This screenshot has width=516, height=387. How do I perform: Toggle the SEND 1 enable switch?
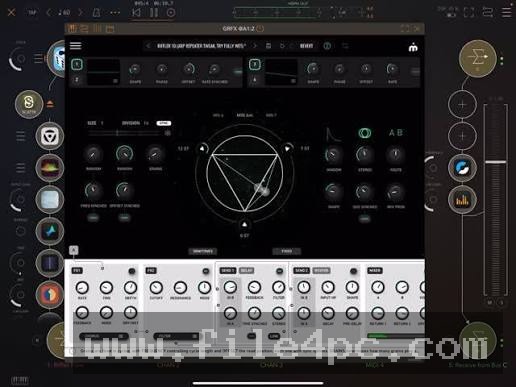pos(280,271)
